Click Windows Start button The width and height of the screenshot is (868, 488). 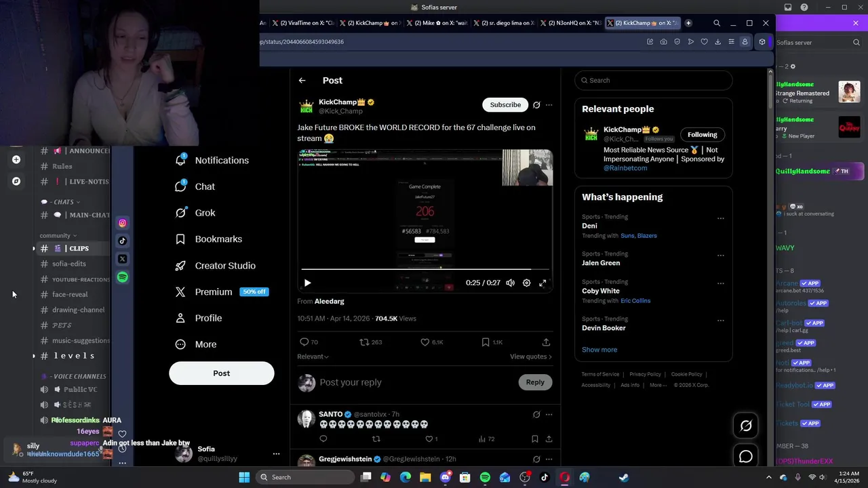244,477
